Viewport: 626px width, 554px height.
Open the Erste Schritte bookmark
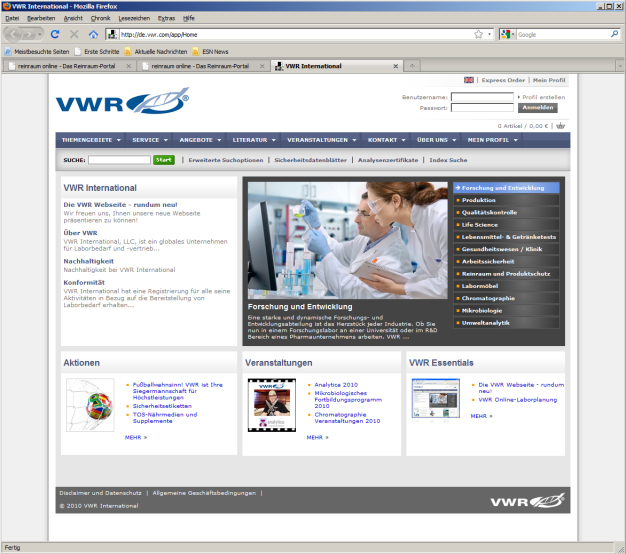[97, 51]
